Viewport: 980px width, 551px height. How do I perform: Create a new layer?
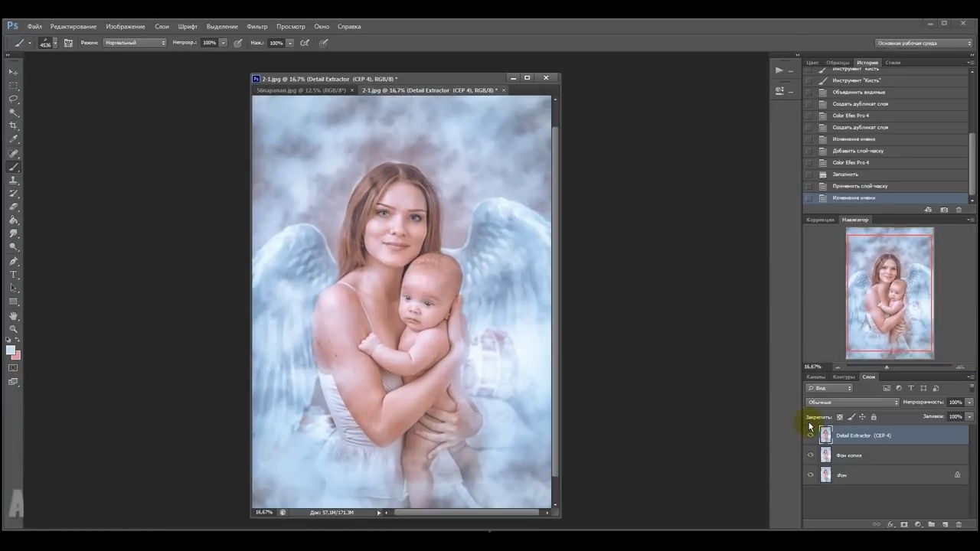pos(946,524)
